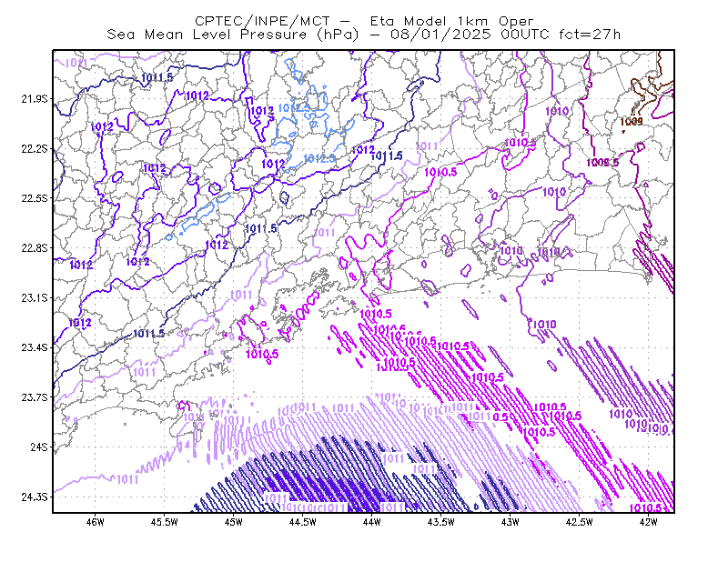Click the 44W longitude axis label
Image resolution: width=728 pixels, height=562 pixels.
(x=372, y=522)
